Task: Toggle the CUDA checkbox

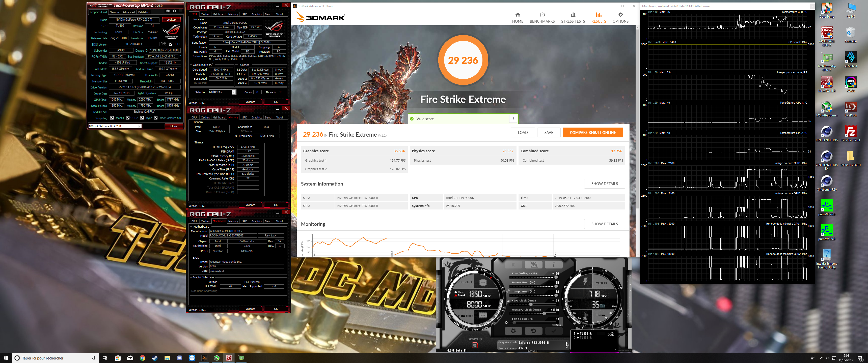Action: 128,118
